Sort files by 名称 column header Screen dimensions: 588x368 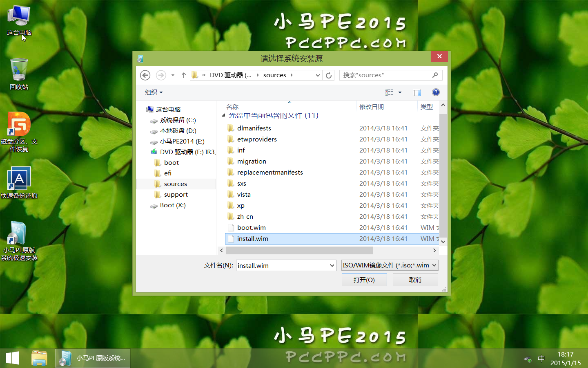click(232, 107)
